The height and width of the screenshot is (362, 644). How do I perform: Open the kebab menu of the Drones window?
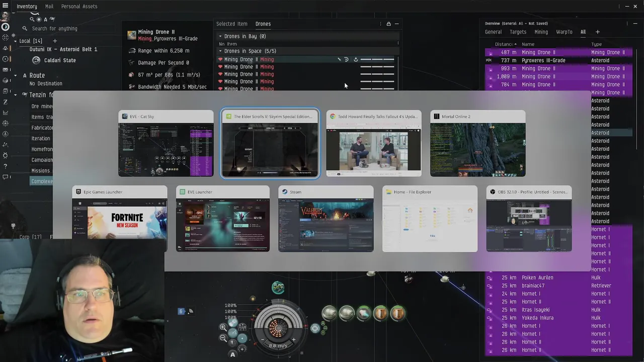380,24
